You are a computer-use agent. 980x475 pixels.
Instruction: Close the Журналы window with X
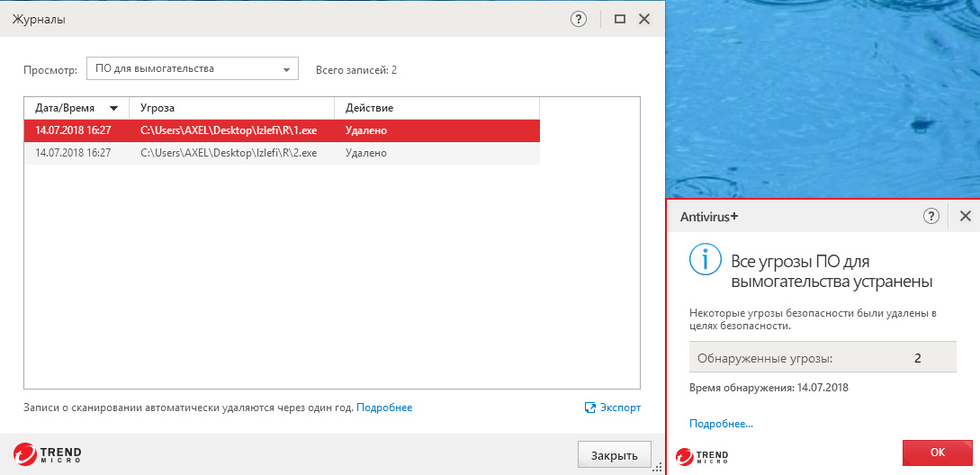(644, 20)
